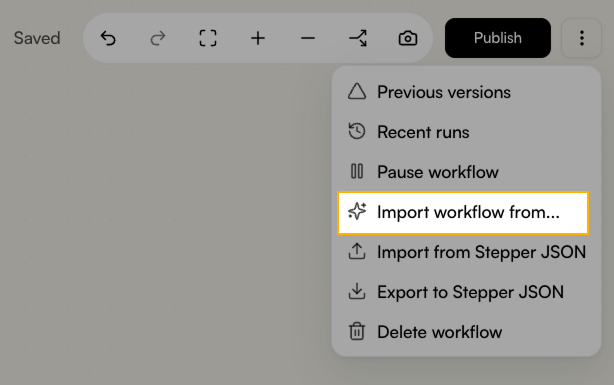Open the three-dot more options menu
614x385 pixels.
[581, 38]
